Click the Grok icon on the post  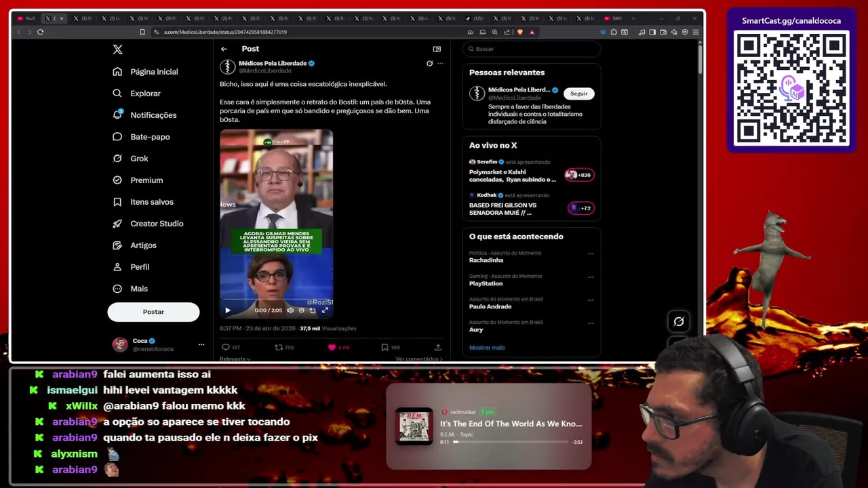[429, 63]
